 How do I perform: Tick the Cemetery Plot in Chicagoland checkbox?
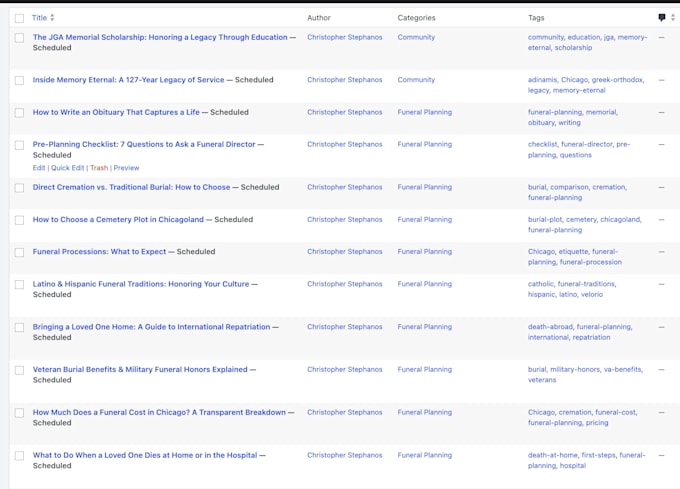coord(20,220)
